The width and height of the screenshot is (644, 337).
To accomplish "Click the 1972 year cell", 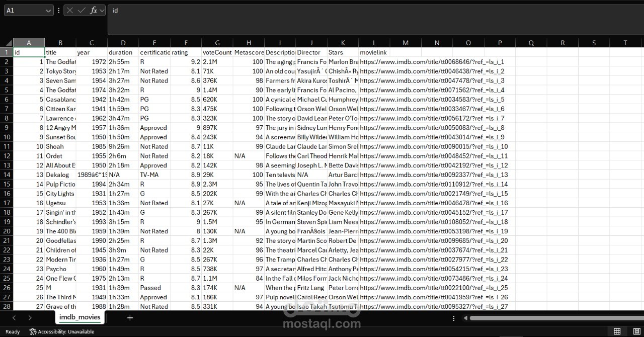I will pos(92,62).
